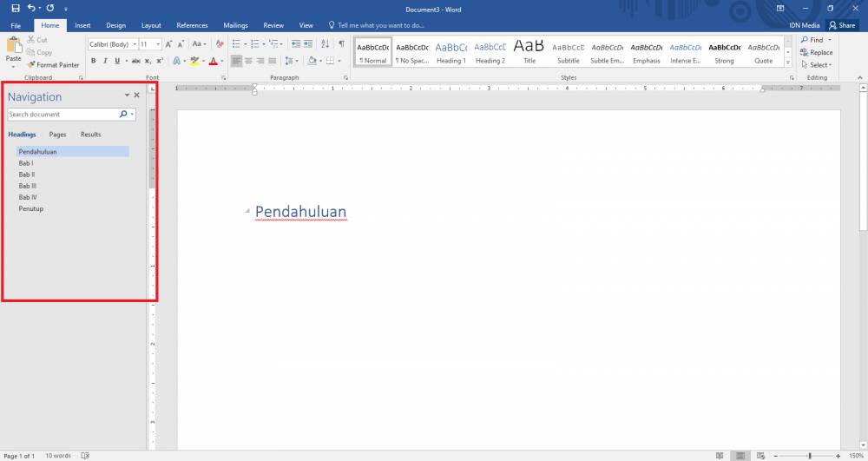Apply the Heading 1 style
Image resolution: width=868 pixels, height=461 pixels.
[451, 53]
